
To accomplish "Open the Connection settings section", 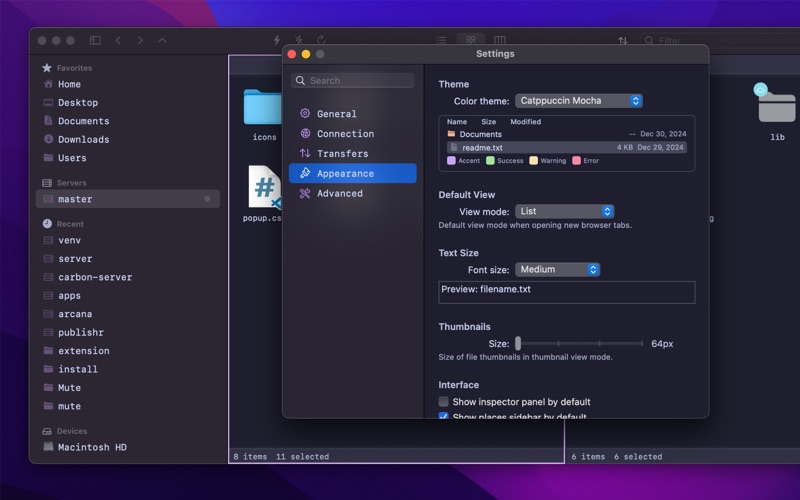I will pyautogui.click(x=353, y=134).
